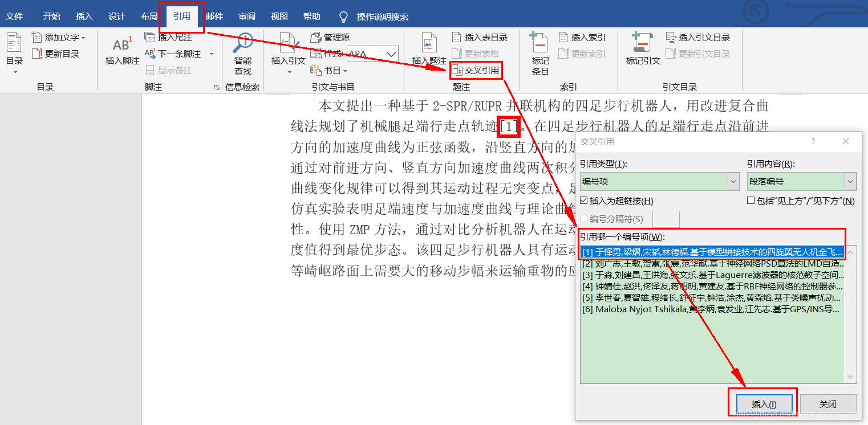Open the 文件 tab

point(14,17)
